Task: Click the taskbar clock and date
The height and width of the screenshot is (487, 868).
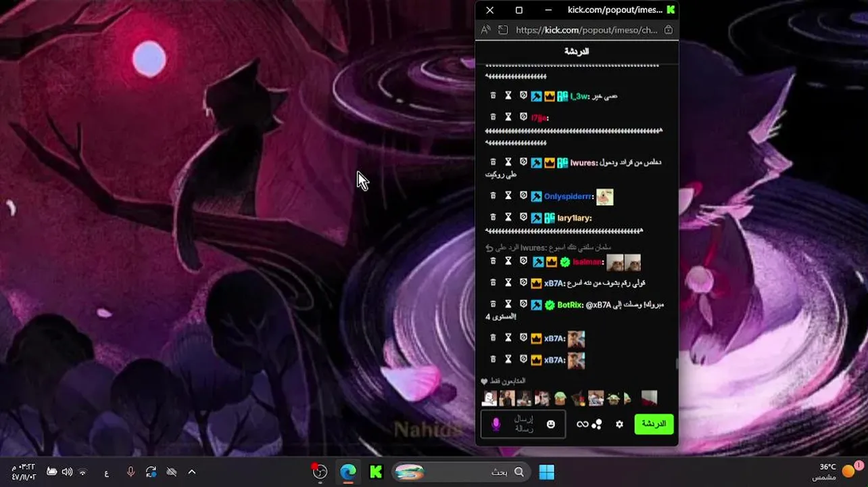Action: tap(24, 472)
